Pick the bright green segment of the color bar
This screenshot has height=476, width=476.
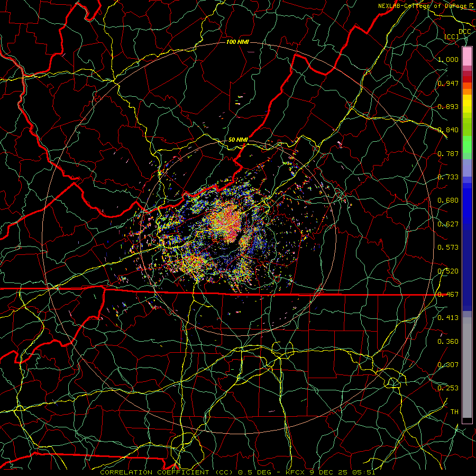[467, 145]
